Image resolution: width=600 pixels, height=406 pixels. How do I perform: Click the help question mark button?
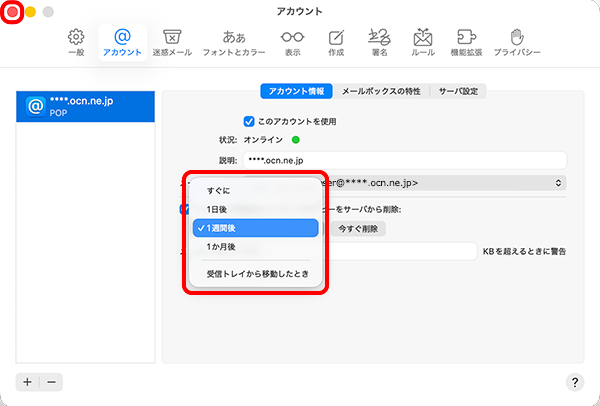tap(575, 382)
